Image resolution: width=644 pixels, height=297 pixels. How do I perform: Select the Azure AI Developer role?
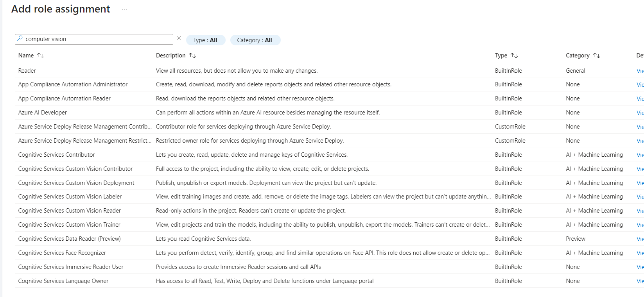[329, 113]
